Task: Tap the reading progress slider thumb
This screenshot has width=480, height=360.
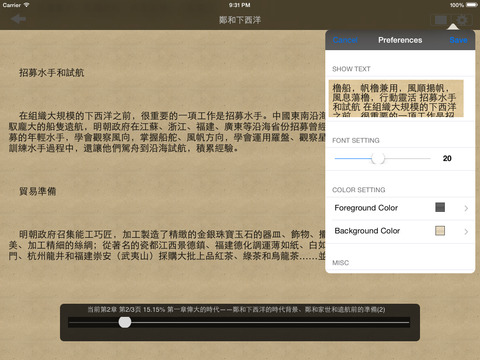Action: (x=125, y=322)
